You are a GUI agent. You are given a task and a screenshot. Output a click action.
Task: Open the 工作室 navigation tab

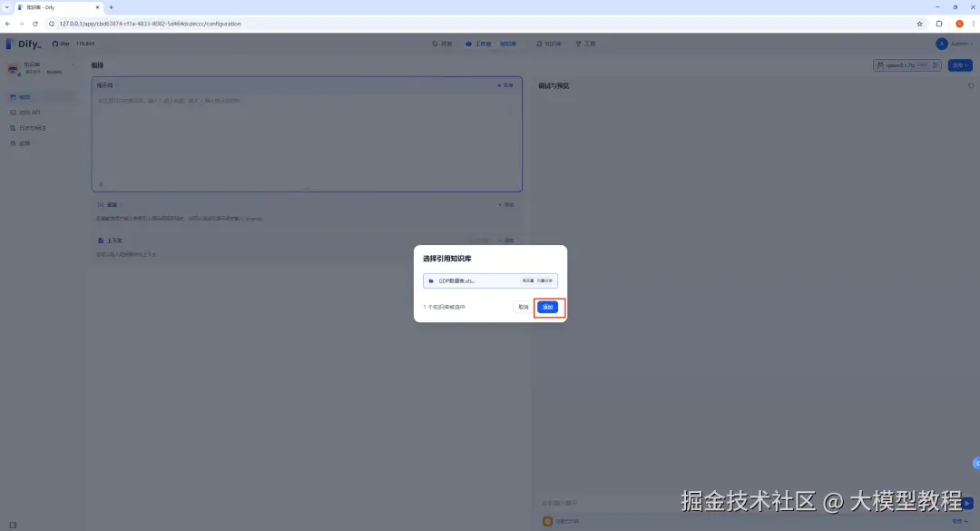(479, 44)
